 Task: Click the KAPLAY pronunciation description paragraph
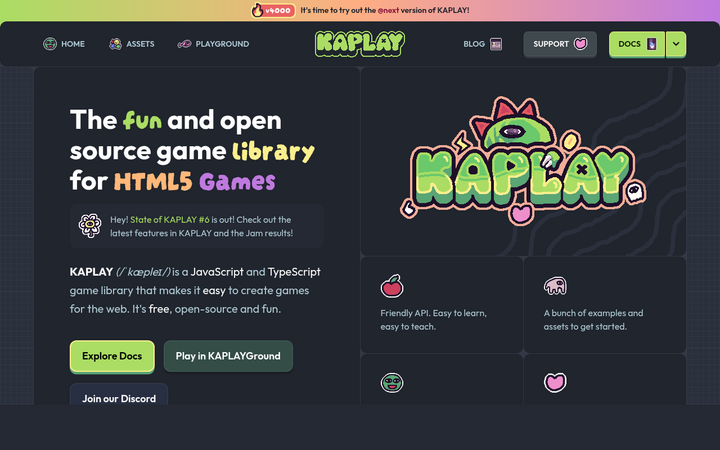pos(195,290)
